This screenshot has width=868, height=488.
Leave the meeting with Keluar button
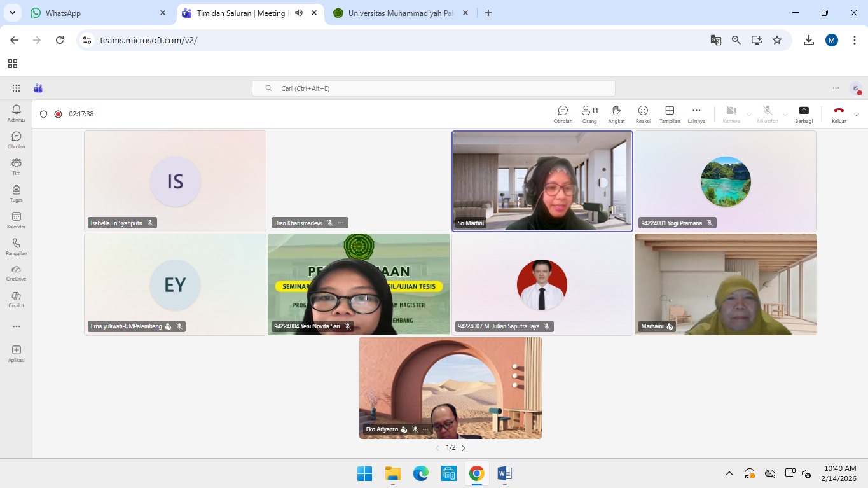[x=839, y=114]
